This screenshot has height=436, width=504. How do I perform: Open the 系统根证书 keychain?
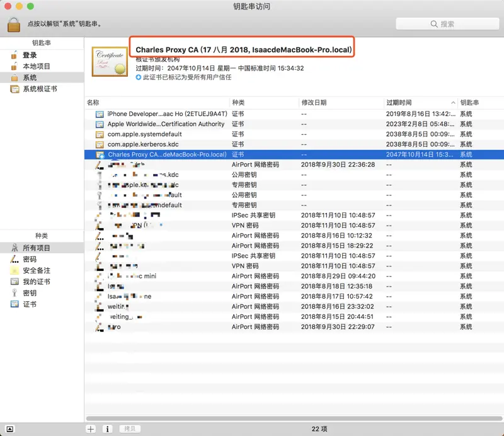[x=42, y=89]
